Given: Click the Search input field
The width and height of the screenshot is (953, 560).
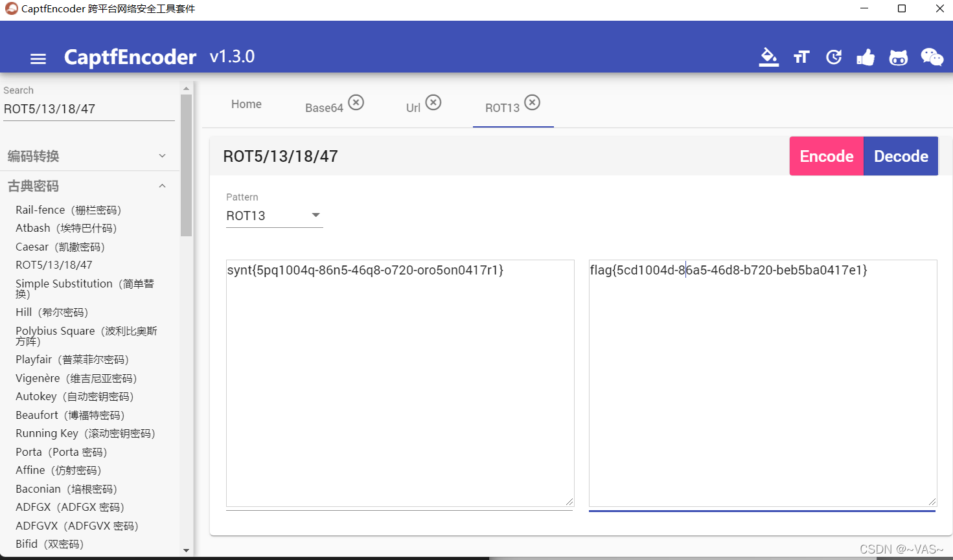Looking at the screenshot, I should pyautogui.click(x=89, y=109).
